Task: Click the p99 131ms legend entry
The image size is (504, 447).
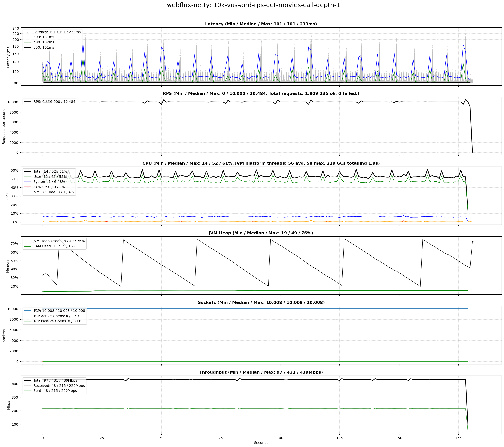Action: pos(44,37)
